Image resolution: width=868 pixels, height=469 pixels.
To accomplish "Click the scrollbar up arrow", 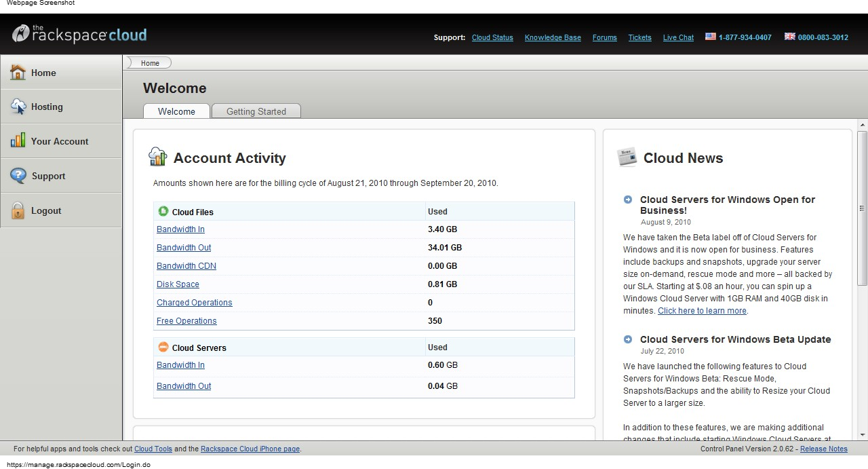I will pos(863,126).
